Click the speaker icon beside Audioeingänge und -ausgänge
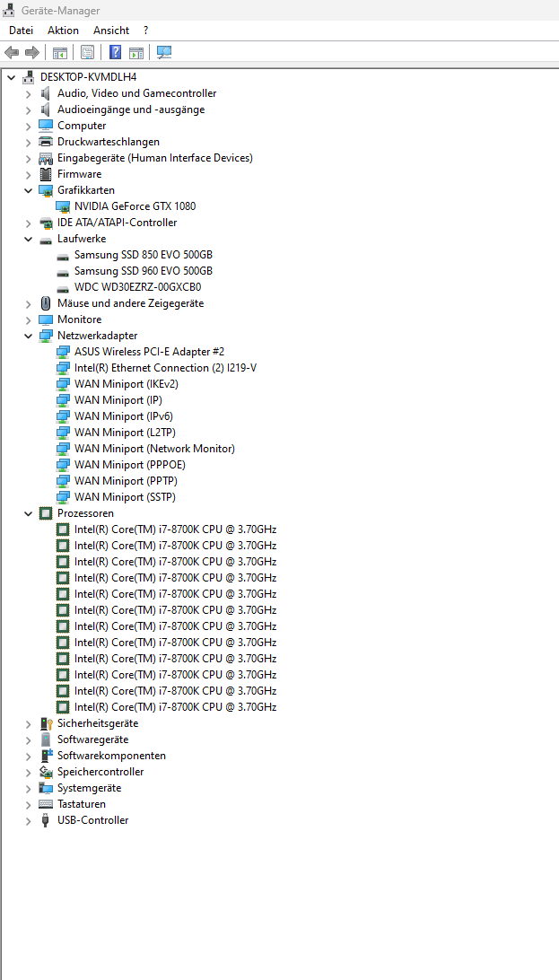 click(x=46, y=109)
